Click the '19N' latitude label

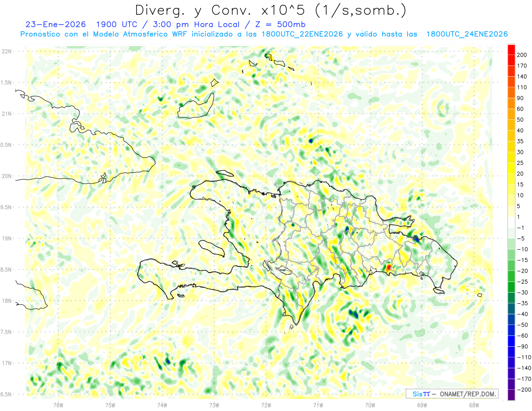(6, 239)
